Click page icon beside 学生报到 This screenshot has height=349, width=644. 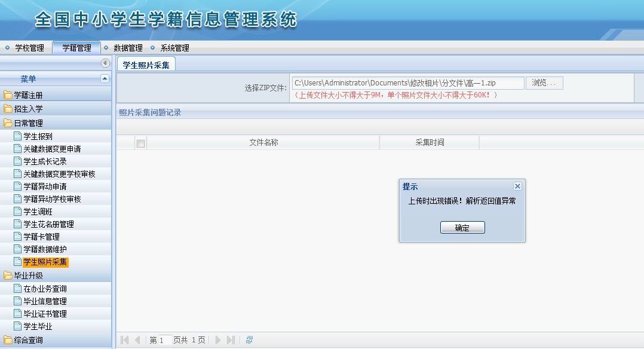click(17, 136)
